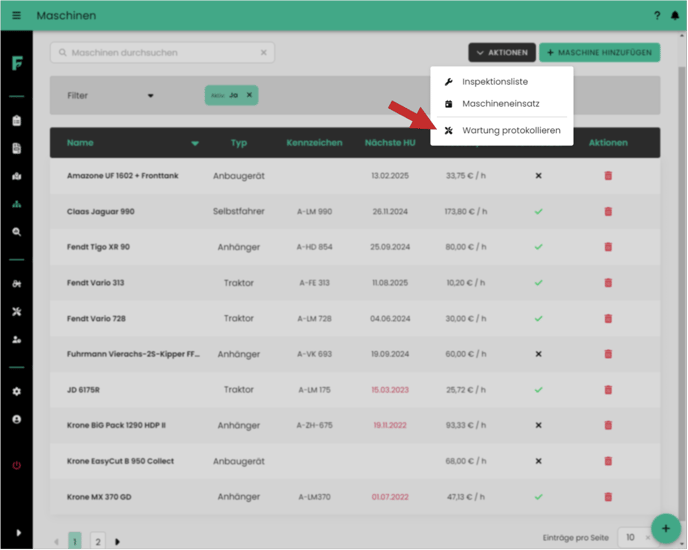Delete the Fendt Tigo XR 90 row

[x=608, y=247]
